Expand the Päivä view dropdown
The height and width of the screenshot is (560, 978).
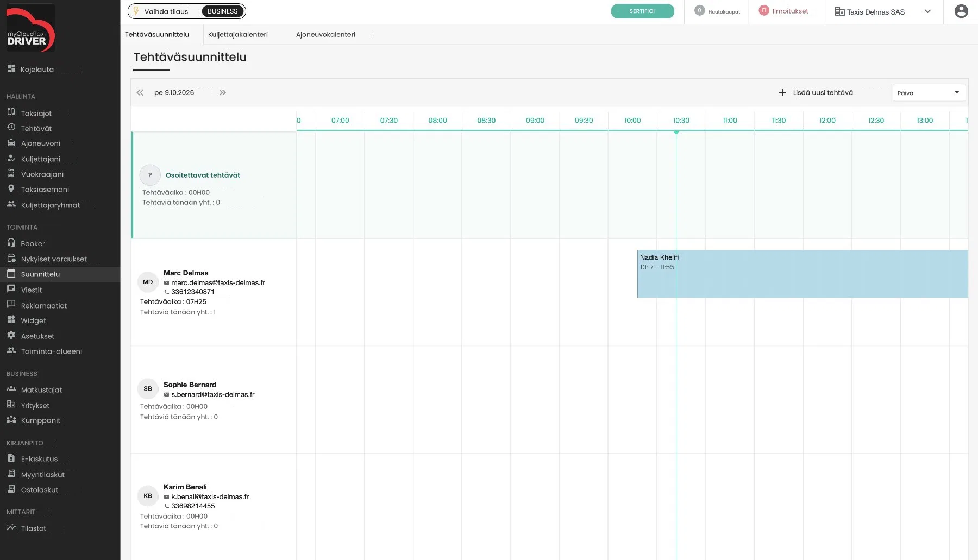click(x=929, y=92)
